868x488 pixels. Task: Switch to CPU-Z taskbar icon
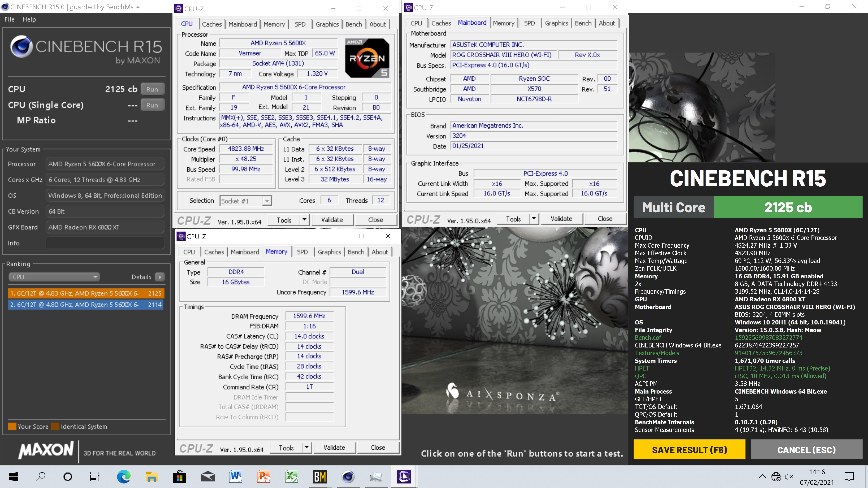[404, 476]
